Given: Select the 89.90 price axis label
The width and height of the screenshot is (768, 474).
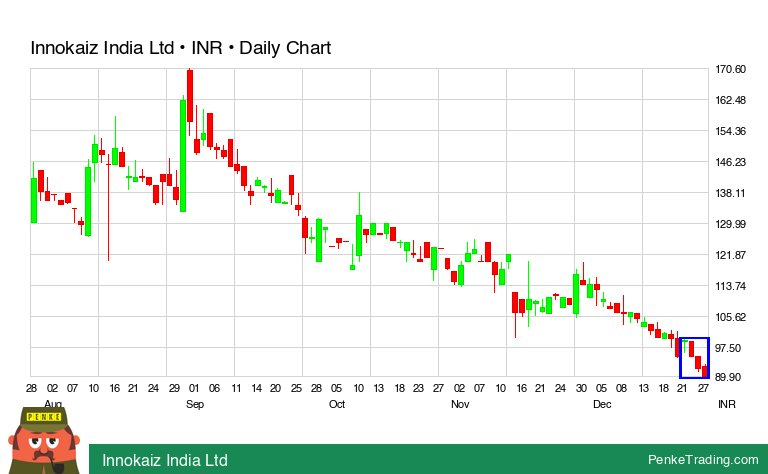Looking at the screenshot, I should [x=728, y=377].
